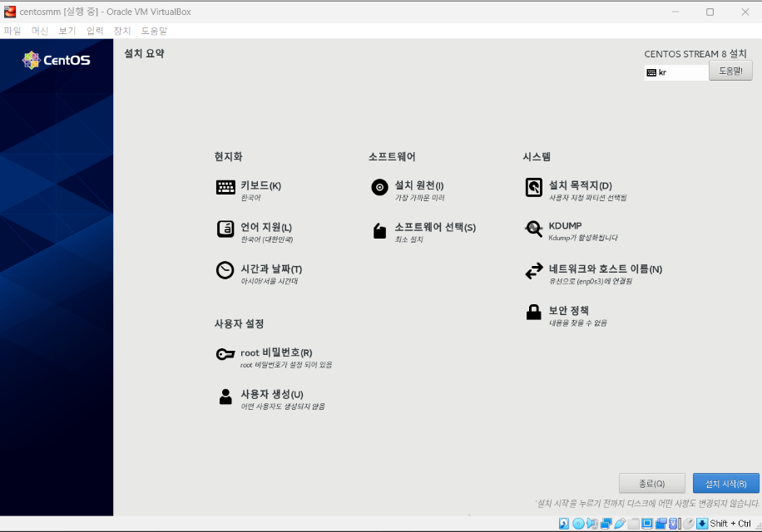Open the 장치 menu
The height and width of the screenshot is (532, 762).
122,31
